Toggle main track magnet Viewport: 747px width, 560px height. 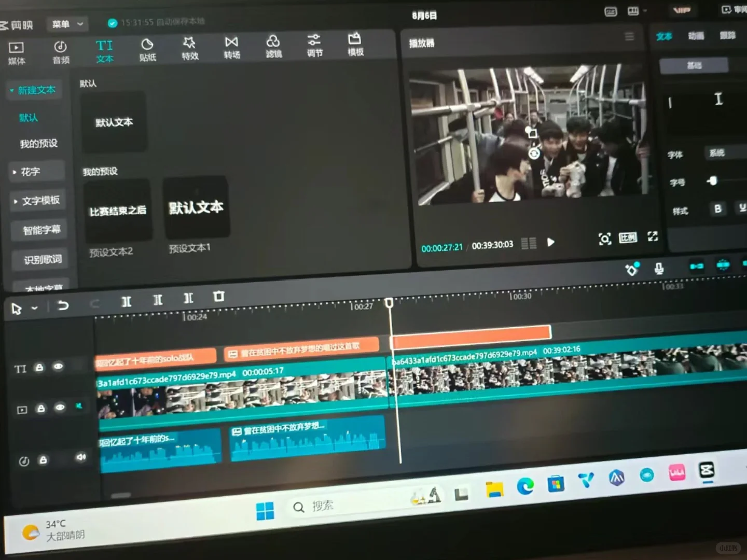coord(697,266)
